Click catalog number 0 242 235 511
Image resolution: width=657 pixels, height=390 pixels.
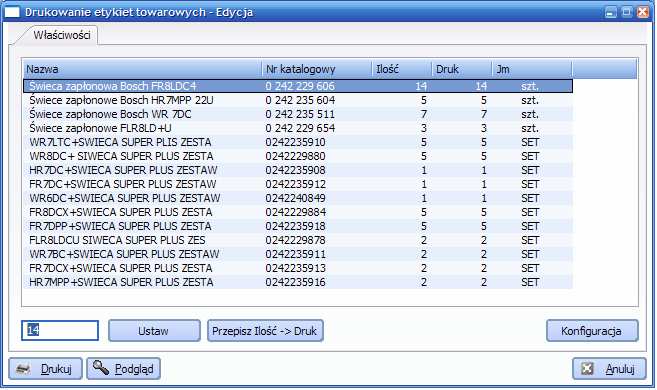tap(300, 114)
